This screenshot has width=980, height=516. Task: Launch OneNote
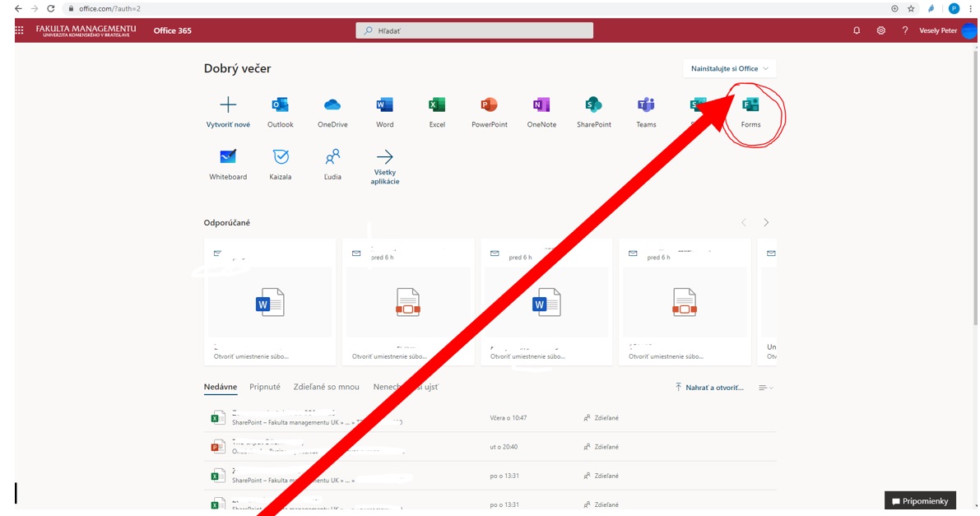coord(541,105)
